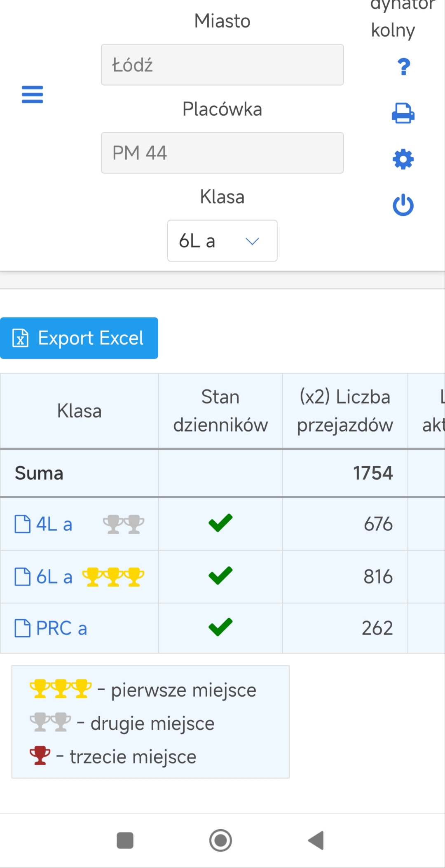This screenshot has width=445, height=868.
Task: Open settings with the gear icon
Action: pos(403,159)
